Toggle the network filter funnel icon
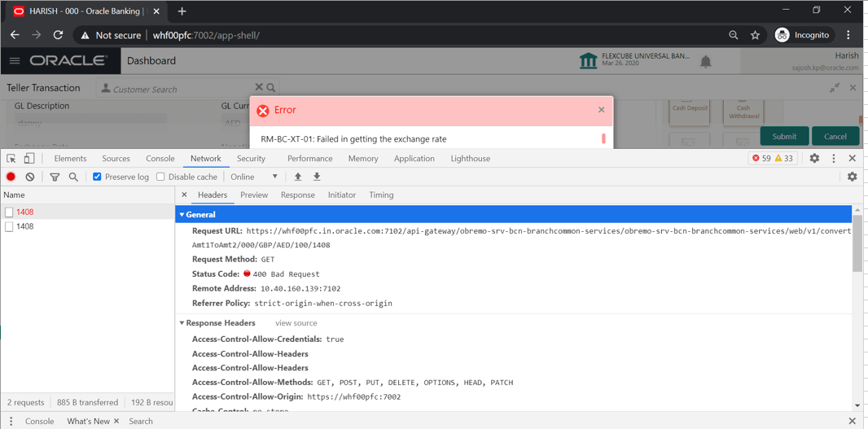This screenshot has height=429, width=868. coord(55,177)
